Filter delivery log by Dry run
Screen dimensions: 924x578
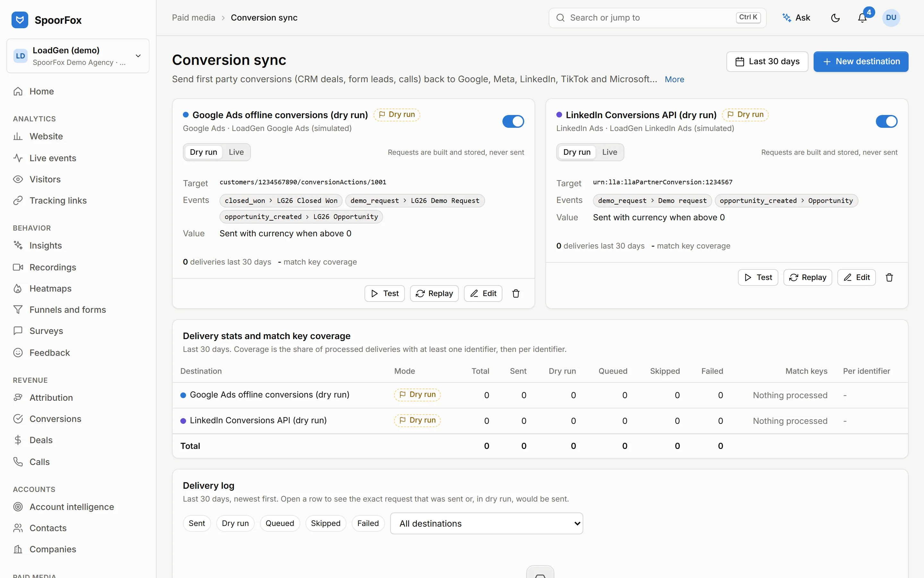point(235,523)
